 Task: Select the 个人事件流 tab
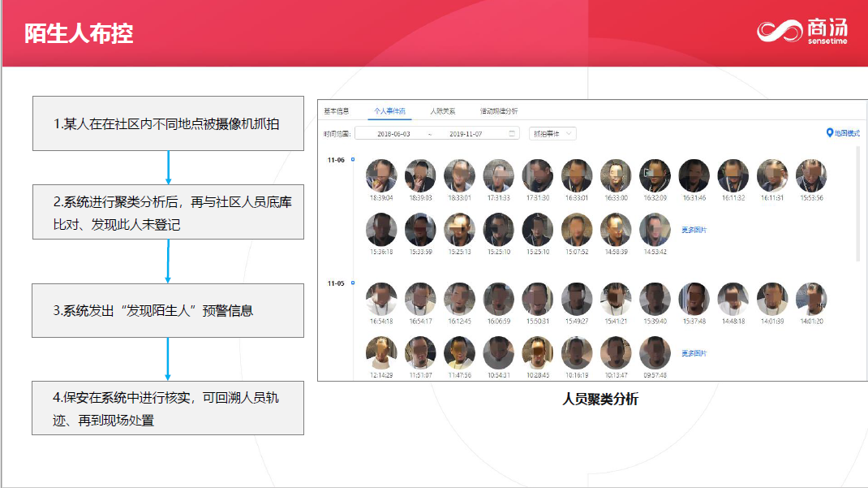click(389, 111)
